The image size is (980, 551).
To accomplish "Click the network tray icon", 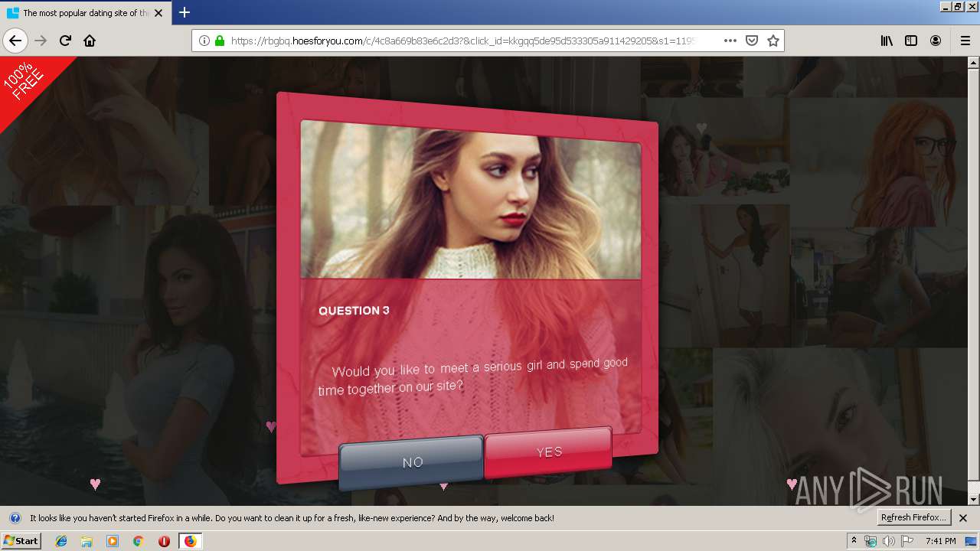I will pyautogui.click(x=871, y=541).
